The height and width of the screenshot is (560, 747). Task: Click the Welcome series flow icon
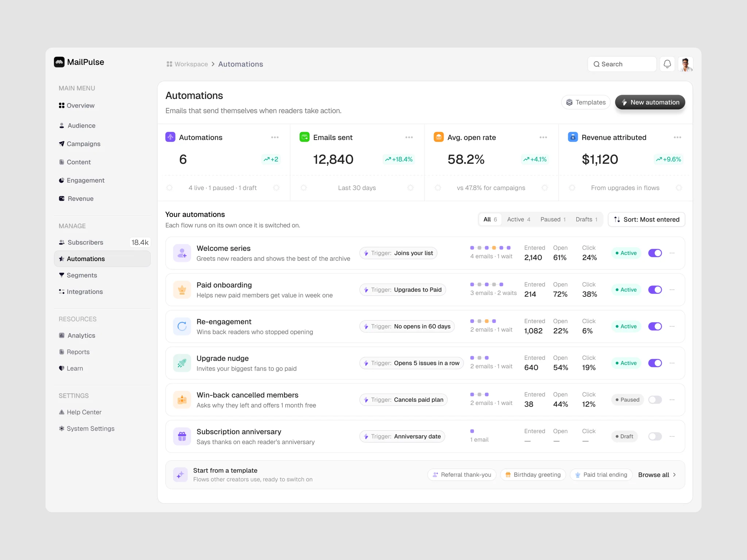tap(182, 253)
